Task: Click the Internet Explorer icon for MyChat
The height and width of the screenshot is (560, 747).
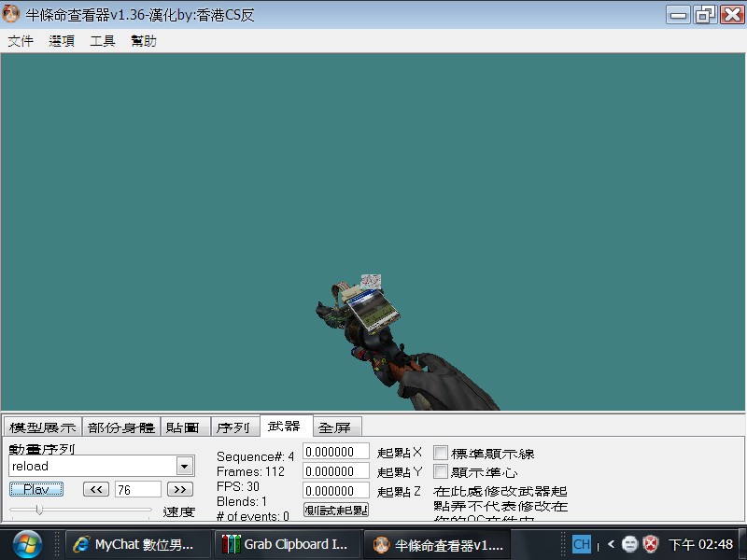Action: [81, 544]
